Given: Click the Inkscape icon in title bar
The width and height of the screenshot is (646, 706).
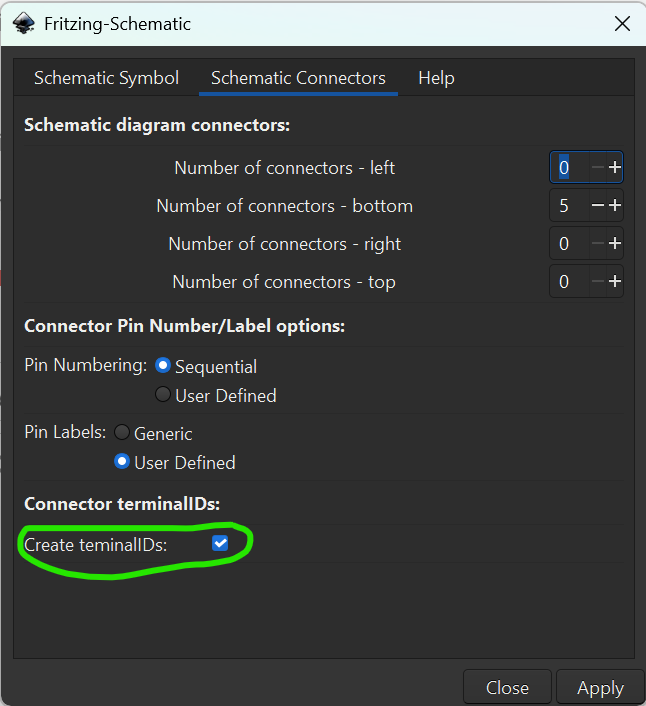Looking at the screenshot, I should [x=23, y=23].
